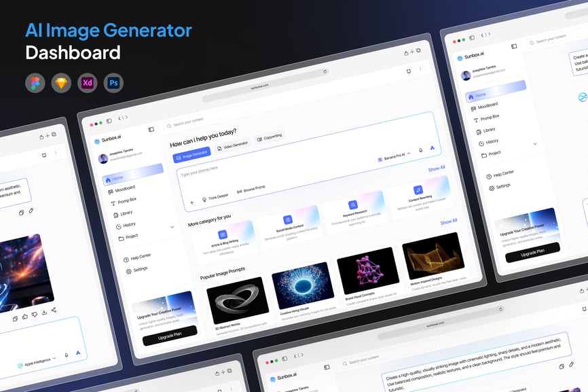Screen dimensions: 588x392
Task: Collapse sidebar using panel toggle in center window
Action: [151, 129]
